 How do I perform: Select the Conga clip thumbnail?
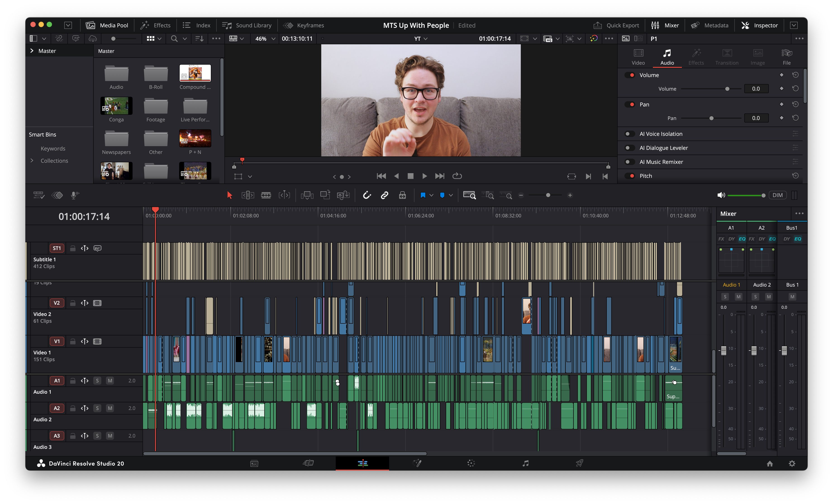click(x=116, y=106)
